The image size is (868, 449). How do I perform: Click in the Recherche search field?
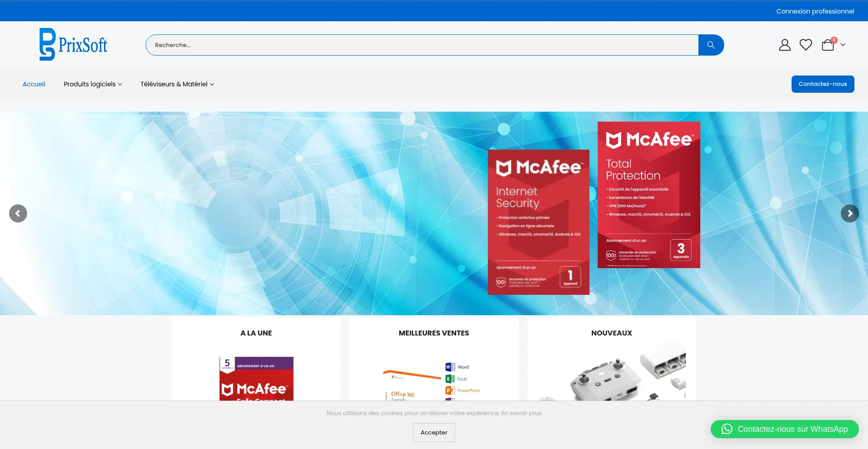click(x=422, y=45)
